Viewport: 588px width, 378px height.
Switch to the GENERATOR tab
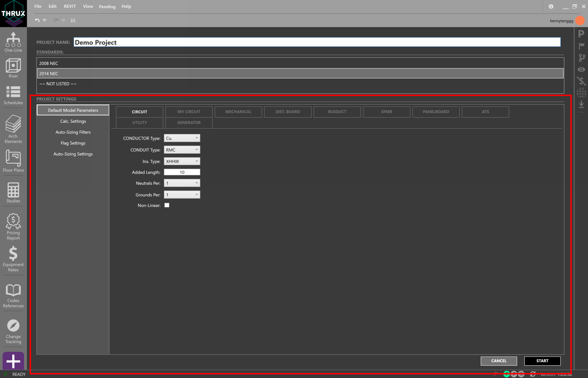click(188, 122)
